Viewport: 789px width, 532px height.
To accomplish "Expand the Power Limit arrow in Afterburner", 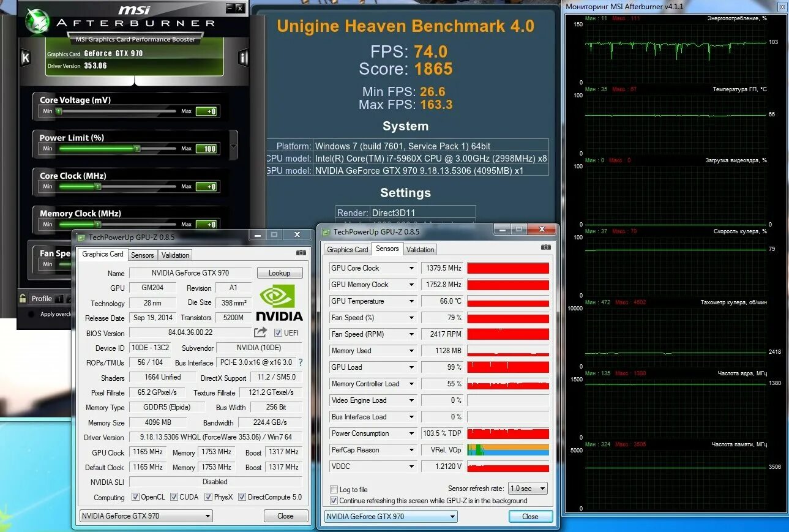I will pyautogui.click(x=233, y=147).
